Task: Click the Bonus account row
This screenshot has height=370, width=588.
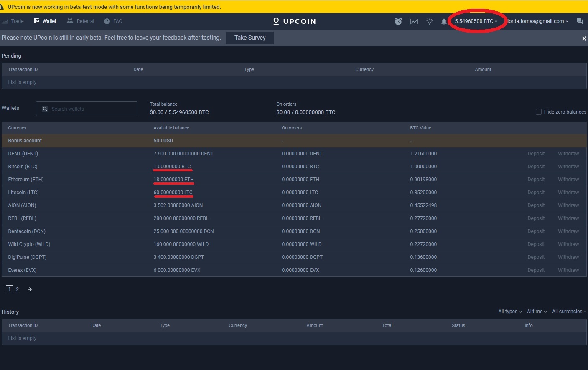Action: (294, 141)
